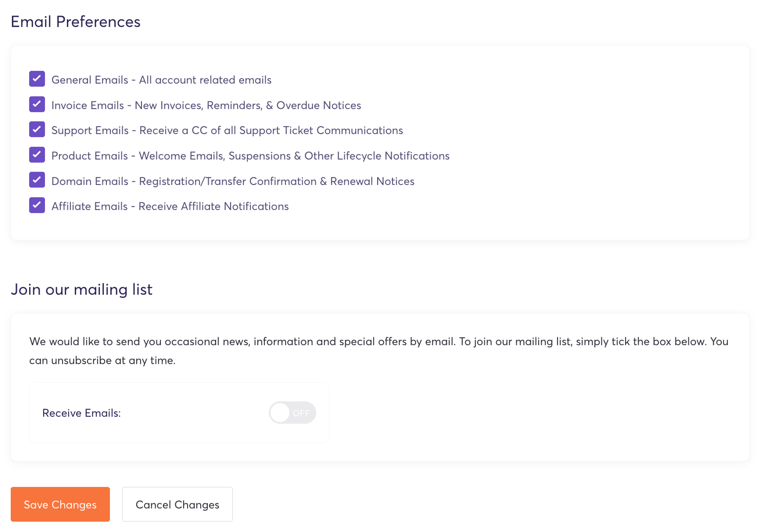Click the Invoice Emails label text
This screenshot has height=532, width=761.
pyautogui.click(x=206, y=105)
